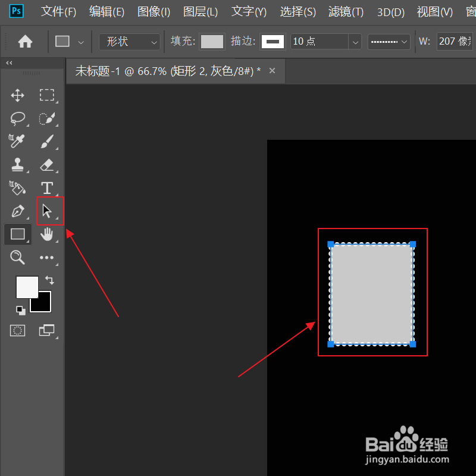
Task: Click the top-left blue anchor handle
Action: (331, 244)
